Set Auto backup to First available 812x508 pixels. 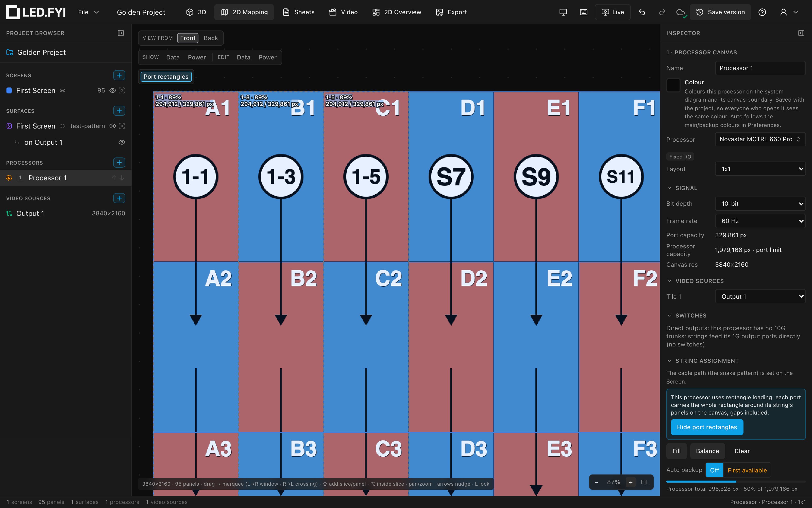tap(747, 470)
